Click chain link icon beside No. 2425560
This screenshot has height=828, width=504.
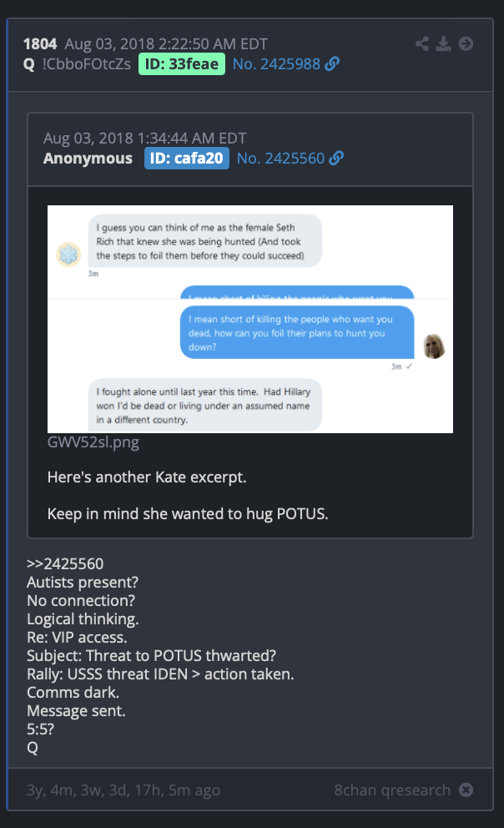click(336, 158)
